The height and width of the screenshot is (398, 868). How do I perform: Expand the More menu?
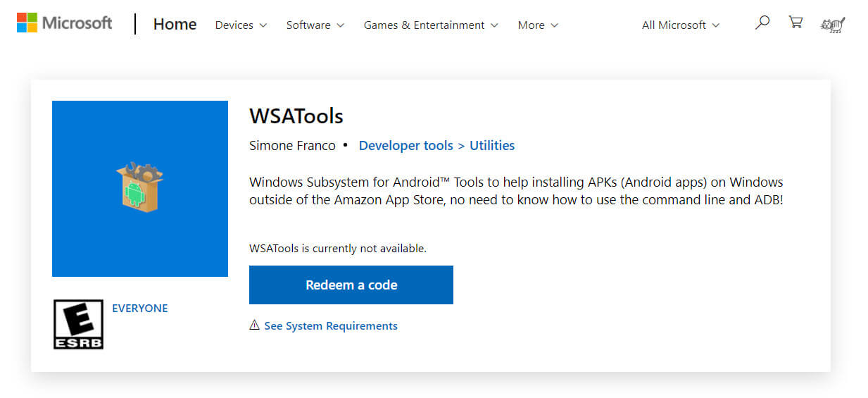pos(538,25)
